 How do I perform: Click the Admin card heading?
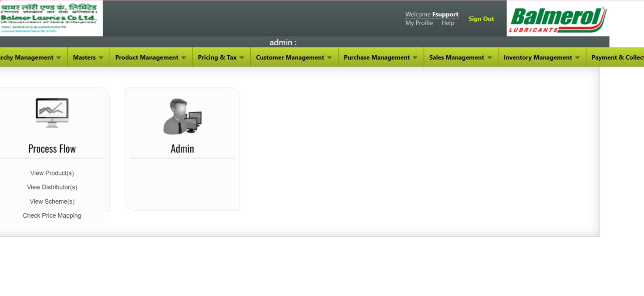pyautogui.click(x=182, y=149)
